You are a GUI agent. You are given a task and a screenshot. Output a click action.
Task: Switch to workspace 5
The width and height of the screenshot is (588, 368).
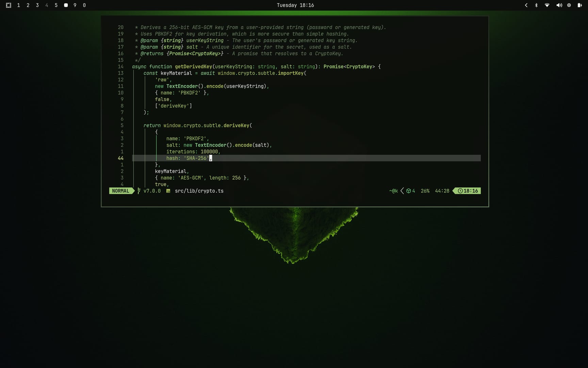(56, 5)
